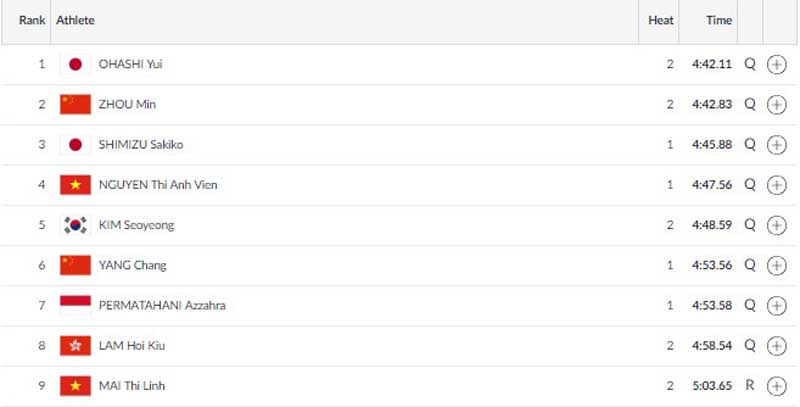Click plus icon beside KIM Seoyeong's time
This screenshot has width=800, height=407.
pyautogui.click(x=776, y=225)
